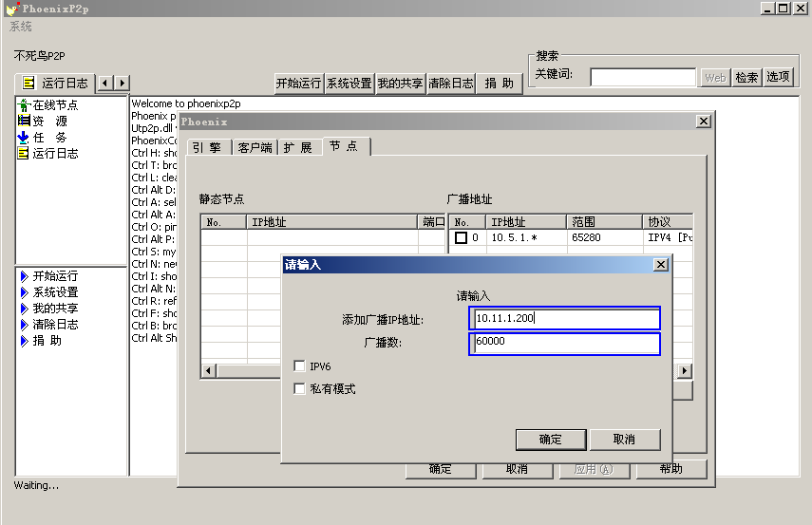Select 在线节点 in the tree

[55, 105]
